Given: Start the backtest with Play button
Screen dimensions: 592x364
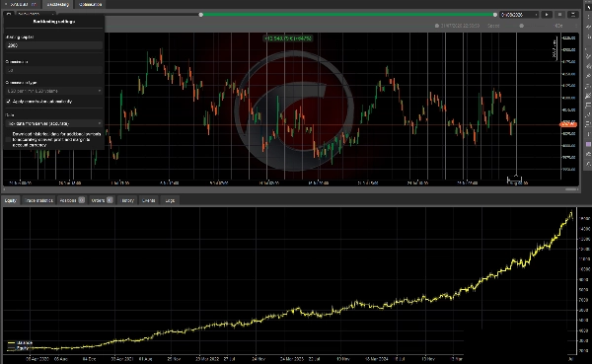Looking at the screenshot, I should [x=547, y=15].
